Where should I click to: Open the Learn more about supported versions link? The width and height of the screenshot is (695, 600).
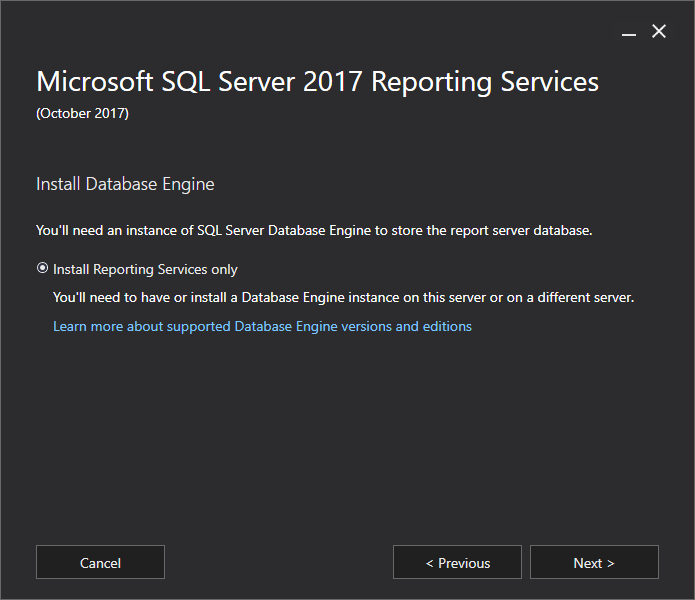(262, 326)
